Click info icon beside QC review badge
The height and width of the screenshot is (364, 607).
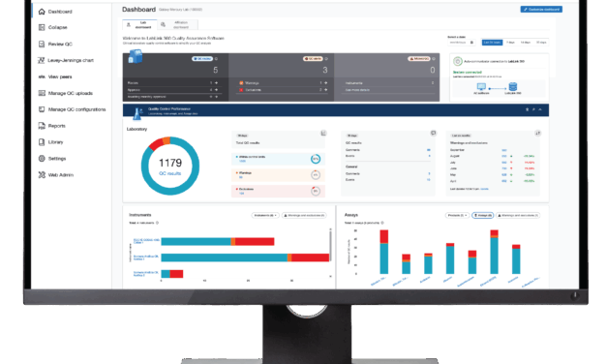(217, 59)
